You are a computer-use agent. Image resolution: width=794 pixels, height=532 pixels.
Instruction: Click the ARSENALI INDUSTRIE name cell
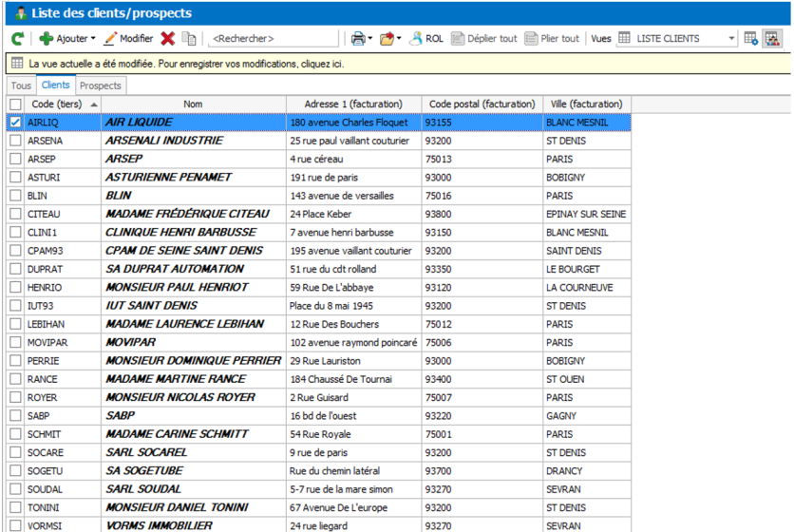point(194,141)
